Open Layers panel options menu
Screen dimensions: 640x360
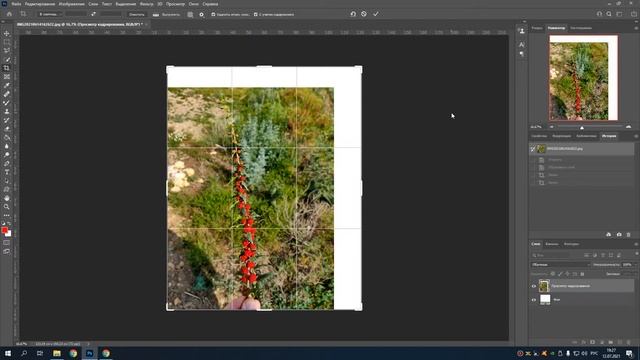click(636, 244)
